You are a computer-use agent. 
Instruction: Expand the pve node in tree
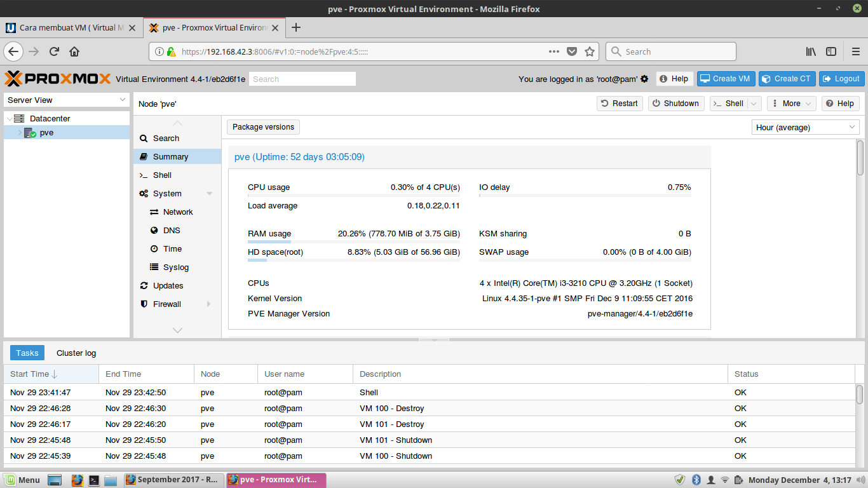pyautogui.click(x=20, y=133)
